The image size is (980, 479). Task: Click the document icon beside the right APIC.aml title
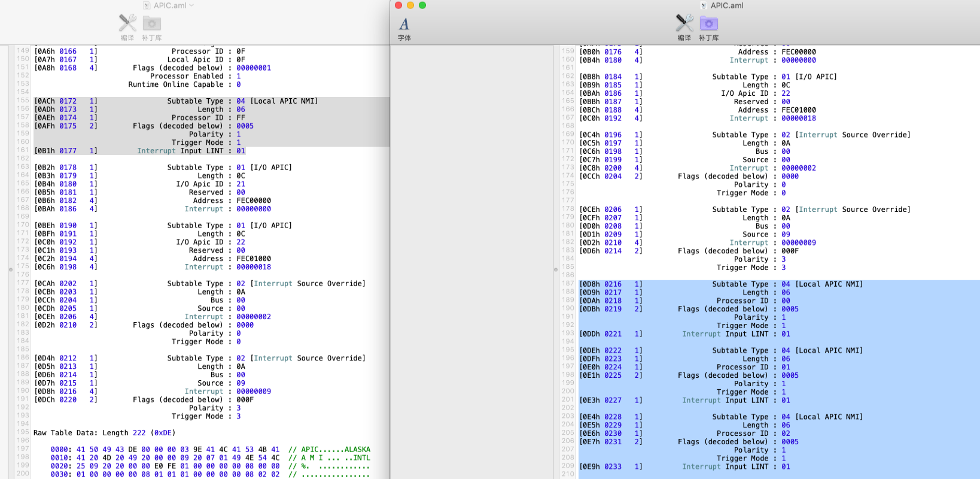coord(704,5)
